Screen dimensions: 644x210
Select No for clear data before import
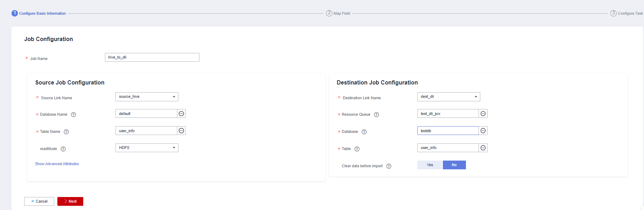(x=454, y=165)
